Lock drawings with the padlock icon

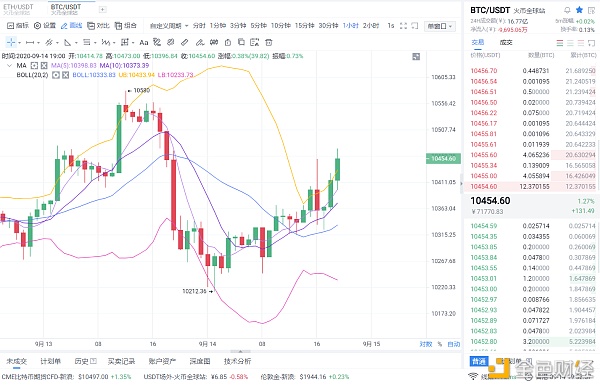pyautogui.click(x=228, y=42)
